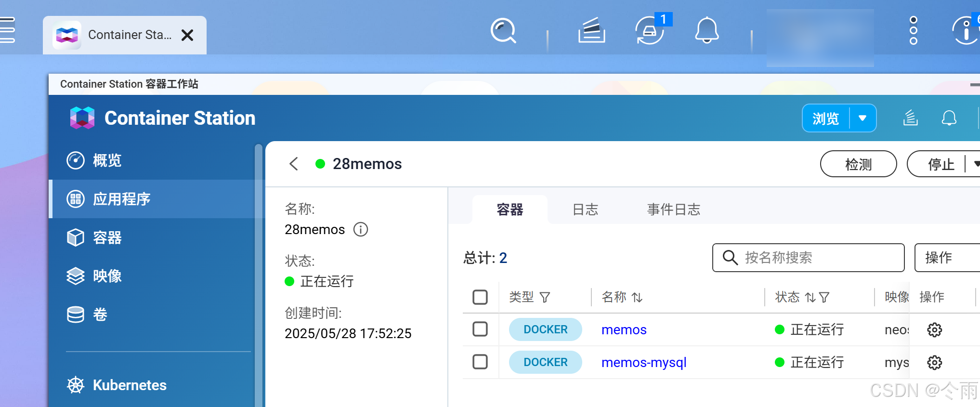980x407 pixels.
Task: Click the creation time 2025/05/28 17:52:25
Action: coord(348,333)
